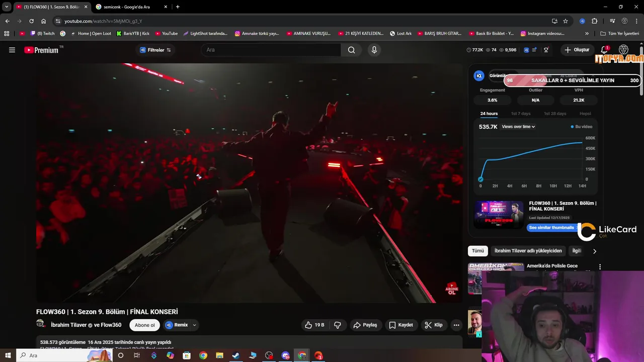Open vidIQ list icon next to IQ badge
Screen dimensions: 644x362
pyautogui.click(x=534, y=50)
